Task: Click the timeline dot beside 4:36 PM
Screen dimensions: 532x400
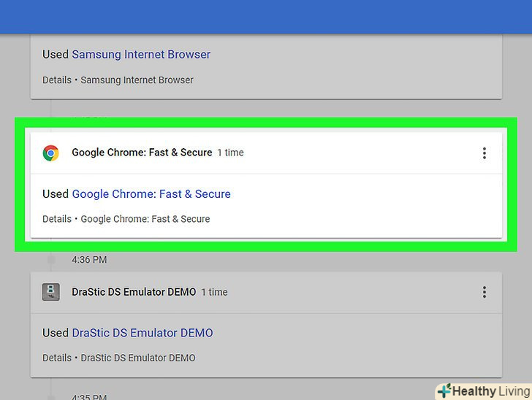Action: click(x=51, y=259)
